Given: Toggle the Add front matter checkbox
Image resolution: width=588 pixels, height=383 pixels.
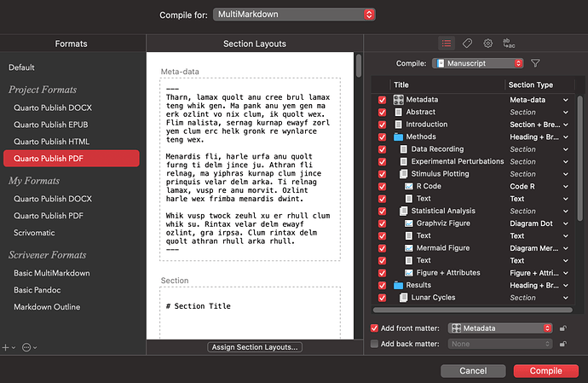Looking at the screenshot, I should (376, 328).
